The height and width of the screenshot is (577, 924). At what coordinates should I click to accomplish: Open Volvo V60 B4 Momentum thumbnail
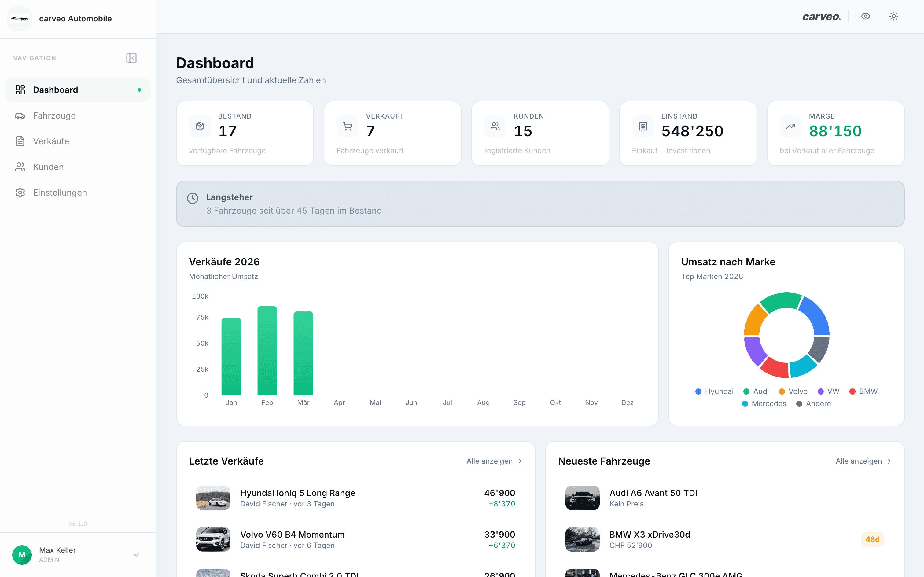[x=213, y=540]
